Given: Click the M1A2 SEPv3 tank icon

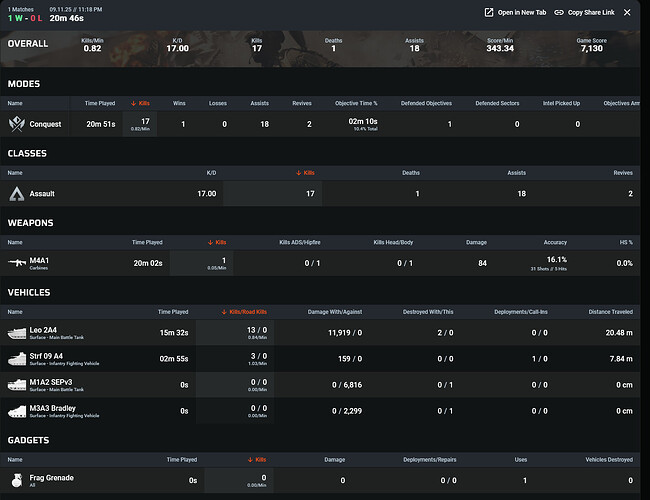Looking at the screenshot, I should tap(18, 382).
